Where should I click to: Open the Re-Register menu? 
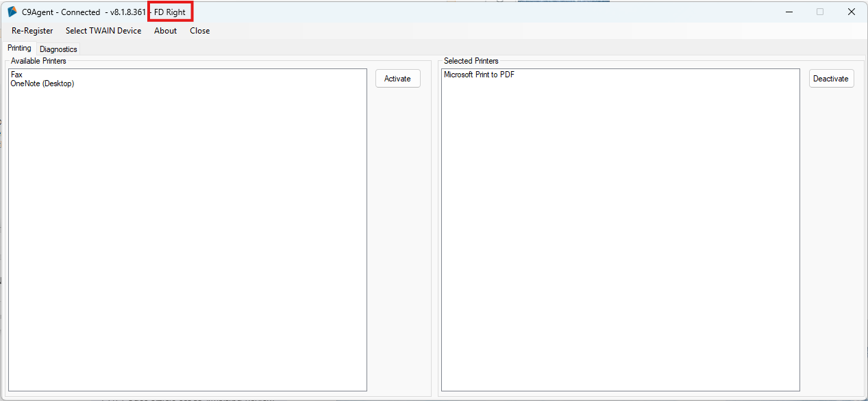[32, 31]
